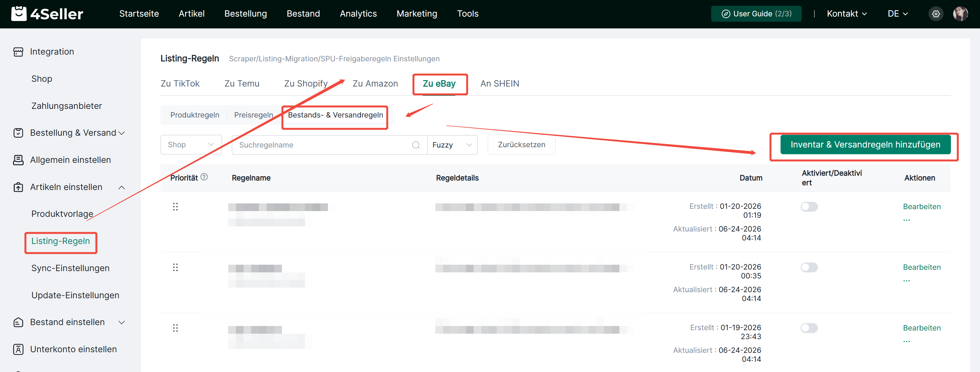The height and width of the screenshot is (372, 980).
Task: Open the settings gear icon
Action: point(936,14)
